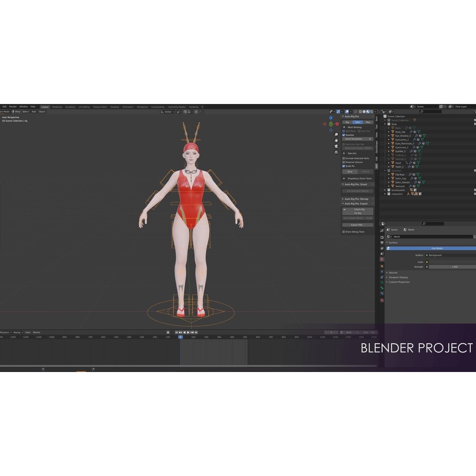
Task: Open the Texture properties tab icon
Action: pos(382,300)
